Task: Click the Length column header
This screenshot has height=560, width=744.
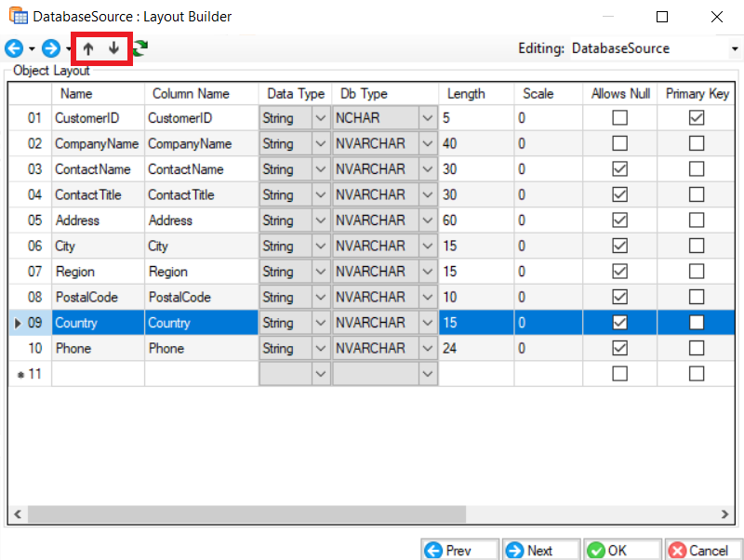Action: (x=465, y=94)
